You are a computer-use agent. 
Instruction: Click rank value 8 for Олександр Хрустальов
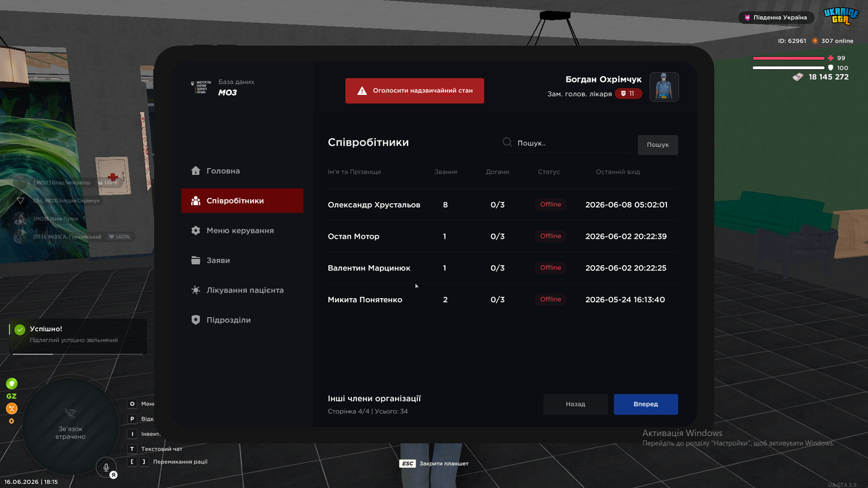coord(446,205)
